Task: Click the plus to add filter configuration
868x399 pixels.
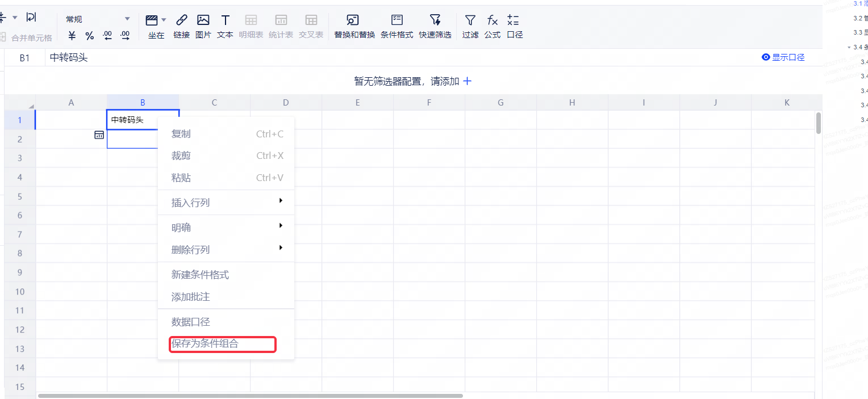Action: point(468,81)
